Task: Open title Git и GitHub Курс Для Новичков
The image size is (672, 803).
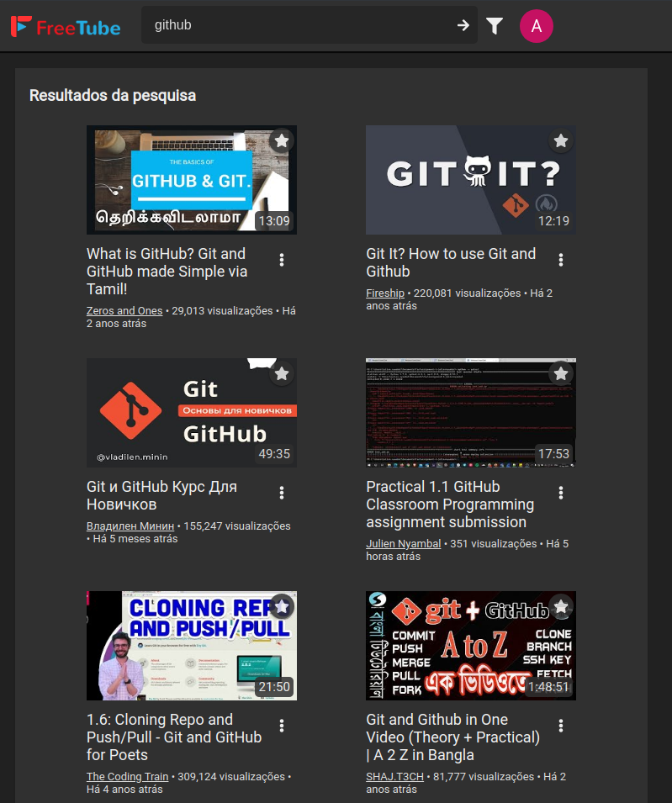Action: [161, 495]
